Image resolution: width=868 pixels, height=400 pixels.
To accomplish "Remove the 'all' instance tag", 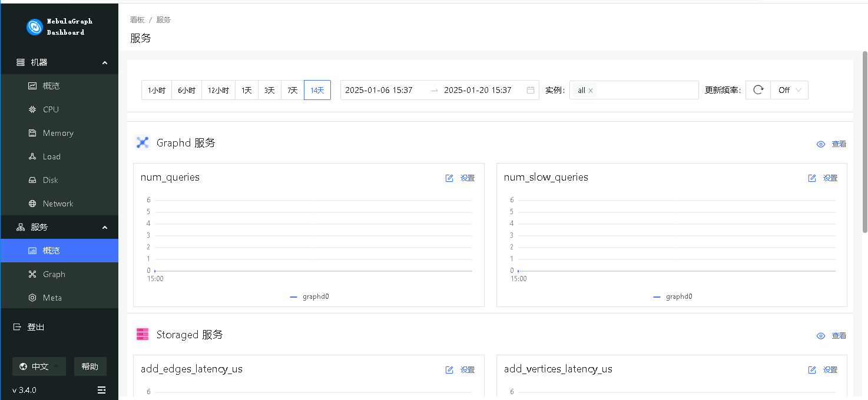I will (x=591, y=91).
